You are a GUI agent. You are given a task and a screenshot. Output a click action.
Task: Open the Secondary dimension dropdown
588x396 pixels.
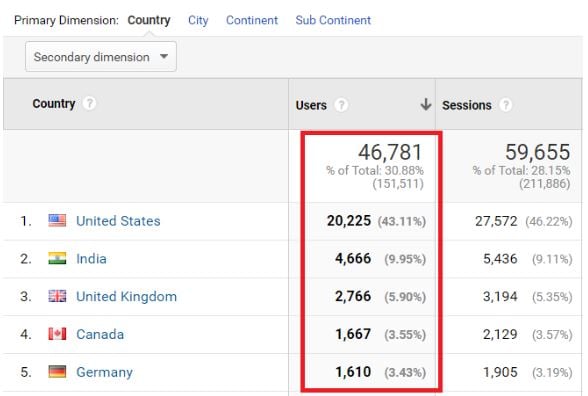(x=101, y=57)
